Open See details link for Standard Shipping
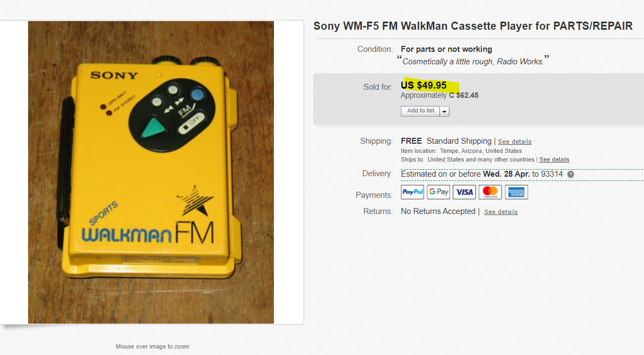The height and width of the screenshot is (355, 644). [515, 142]
